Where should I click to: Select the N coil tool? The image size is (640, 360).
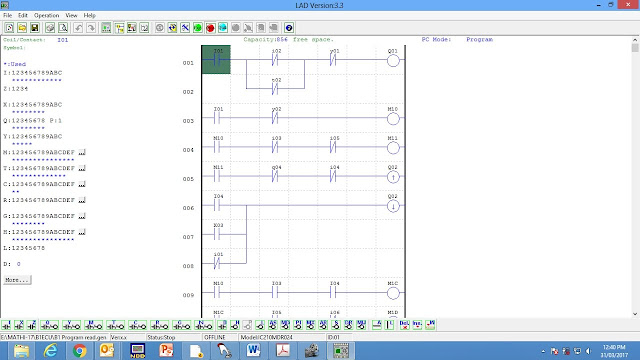click(x=204, y=325)
